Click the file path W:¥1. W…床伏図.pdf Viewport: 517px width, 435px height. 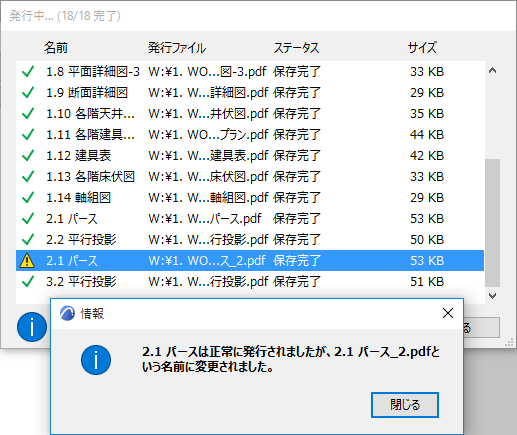point(208,176)
